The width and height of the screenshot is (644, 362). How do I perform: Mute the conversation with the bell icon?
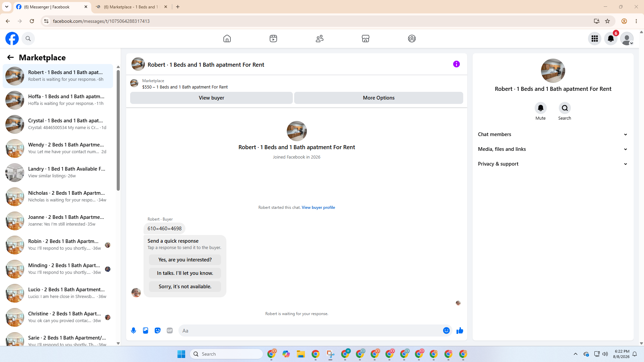pyautogui.click(x=541, y=108)
